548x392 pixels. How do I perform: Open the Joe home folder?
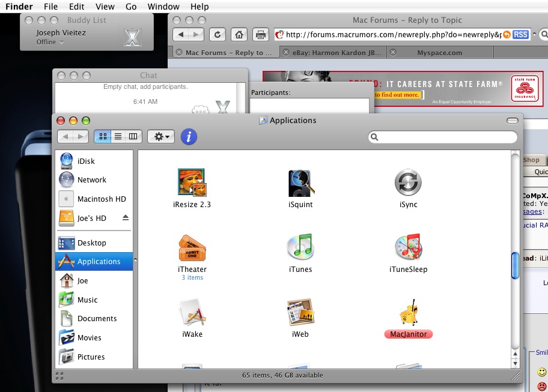[x=94, y=281]
